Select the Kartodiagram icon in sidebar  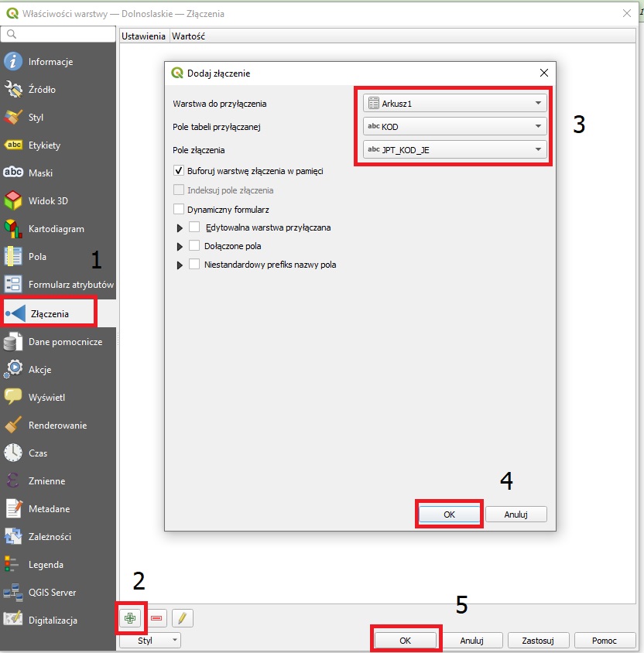pyautogui.click(x=13, y=229)
